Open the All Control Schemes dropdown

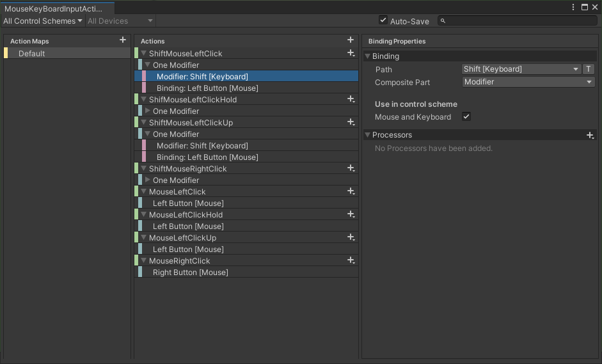click(43, 21)
